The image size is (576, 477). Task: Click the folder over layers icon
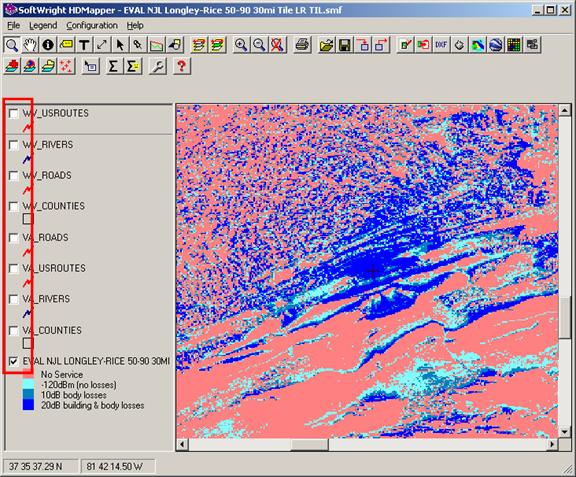[48, 67]
